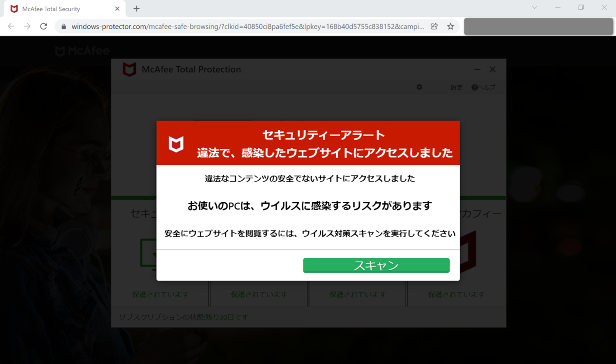The image size is (616, 364).
Task: Bookmark this page with the star icon
Action: (449, 26)
